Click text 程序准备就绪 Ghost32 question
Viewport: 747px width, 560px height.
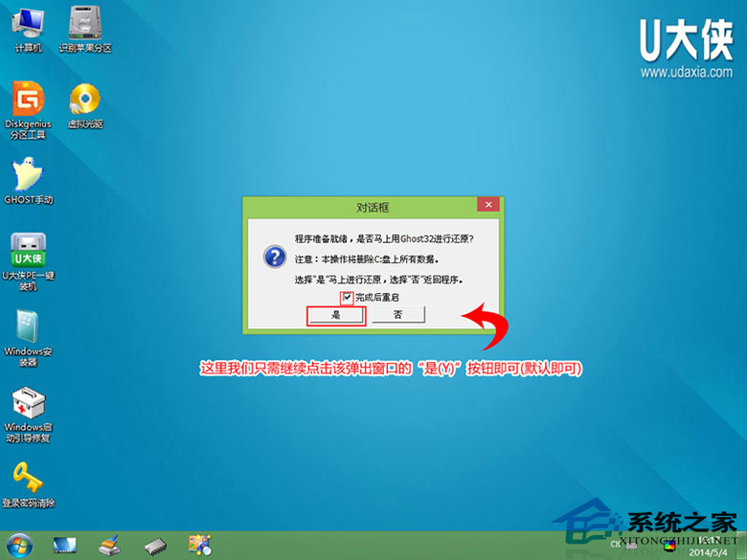coord(384,238)
